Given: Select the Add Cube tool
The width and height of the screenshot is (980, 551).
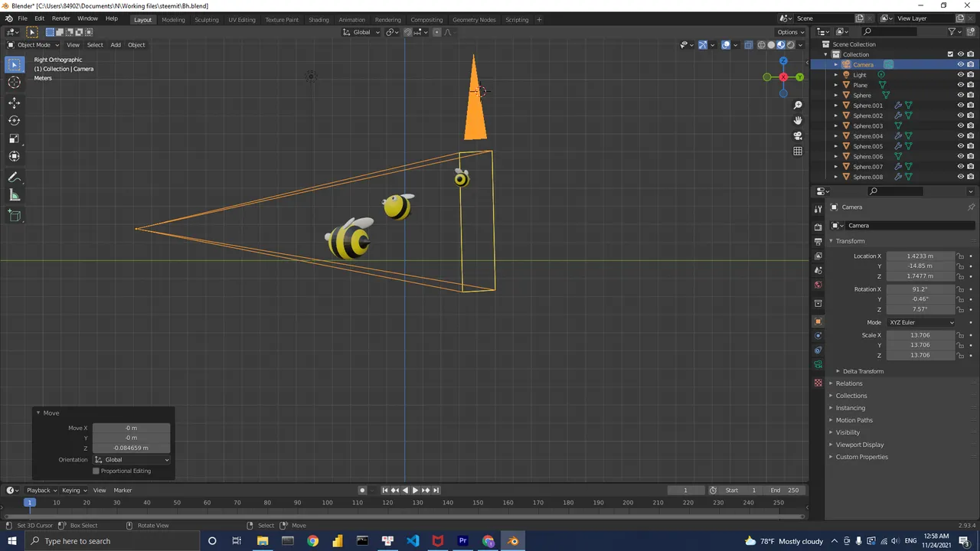Looking at the screenshot, I should [15, 216].
